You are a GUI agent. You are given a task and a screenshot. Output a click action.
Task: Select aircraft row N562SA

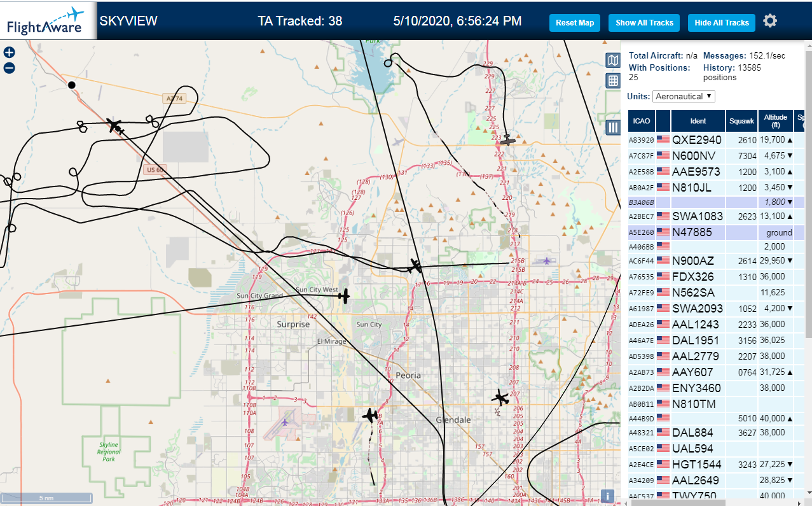716,293
